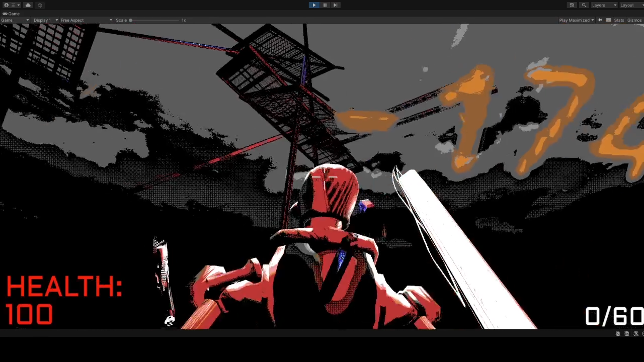Open the Game view mode dropdown
644x362 pixels.
15,20
